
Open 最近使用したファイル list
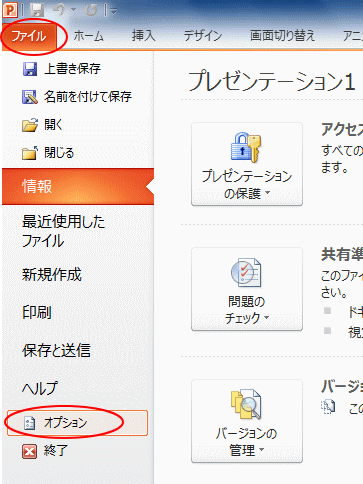coord(63,231)
